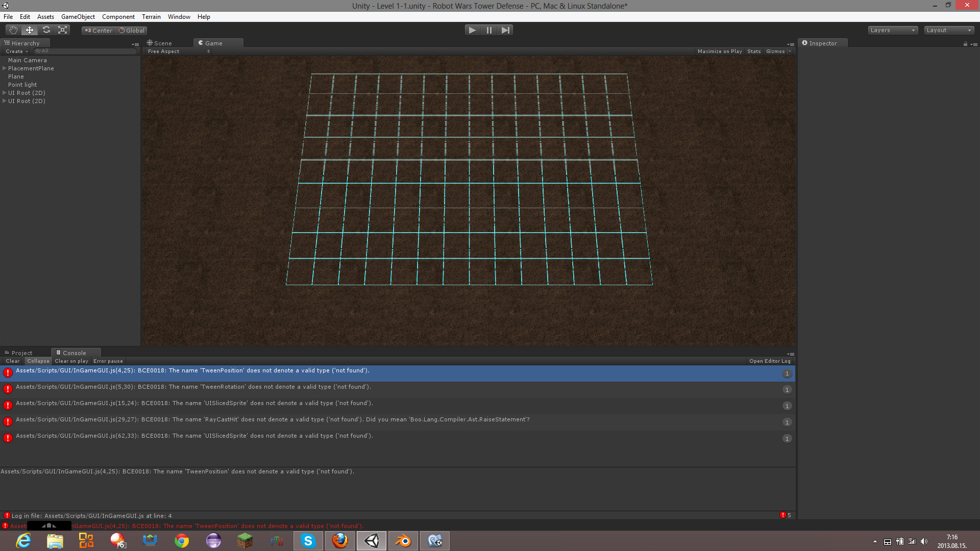Toggle the console error count filter
The width and height of the screenshot is (980, 551).
point(786,515)
